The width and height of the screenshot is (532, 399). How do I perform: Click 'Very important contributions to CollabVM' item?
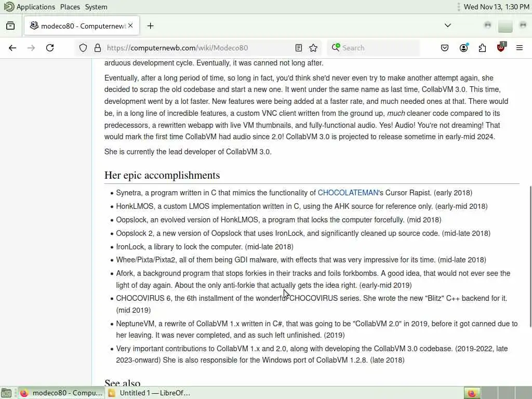pyautogui.click(x=312, y=354)
